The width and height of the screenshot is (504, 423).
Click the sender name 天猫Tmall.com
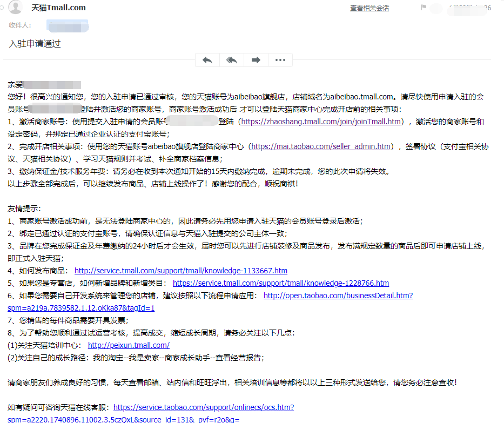[x=58, y=8]
